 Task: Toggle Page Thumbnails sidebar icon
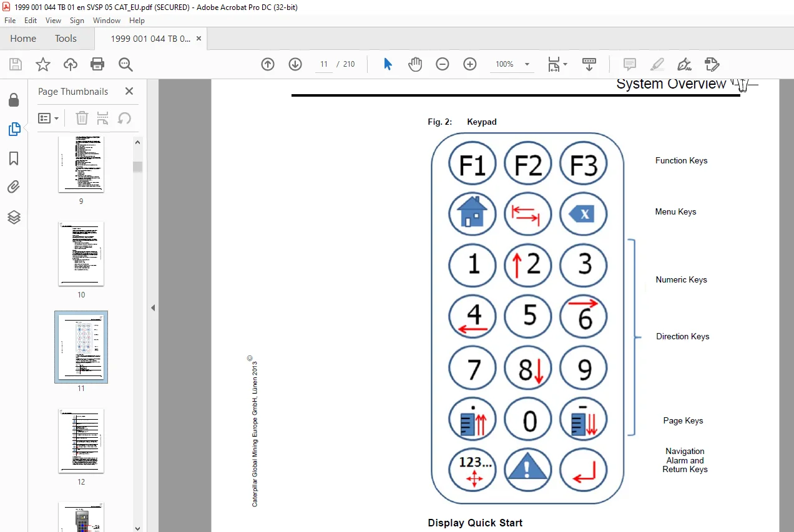coord(14,129)
